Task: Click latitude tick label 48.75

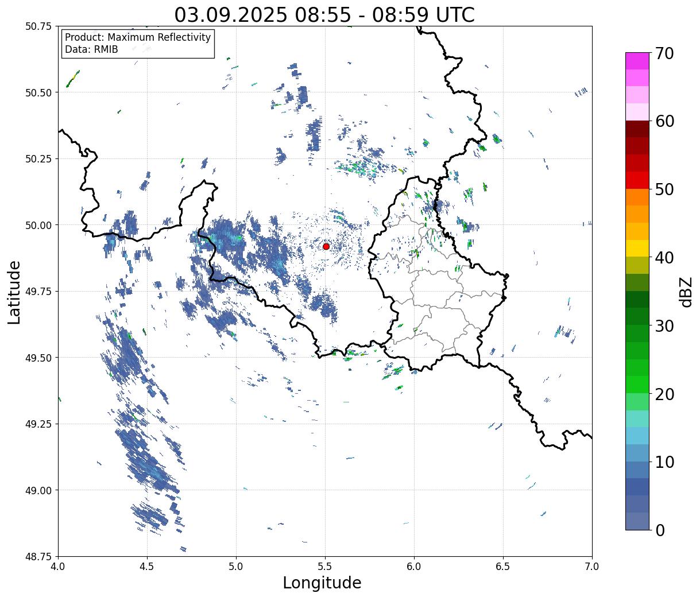Action: click(x=38, y=556)
